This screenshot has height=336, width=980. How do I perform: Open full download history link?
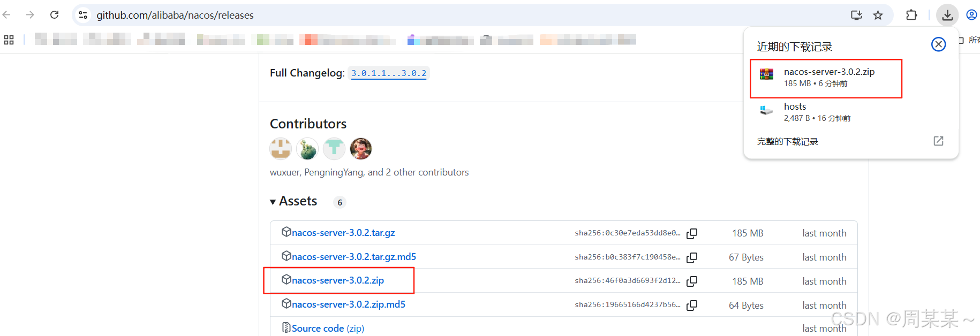[787, 142]
